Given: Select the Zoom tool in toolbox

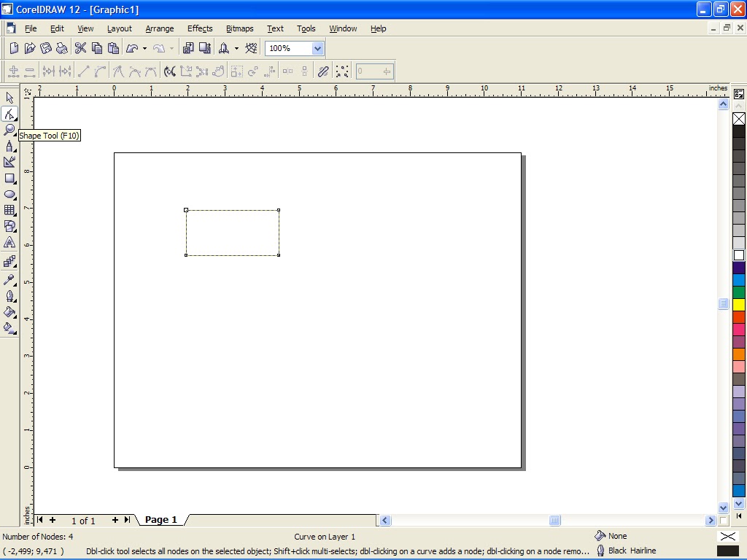Looking at the screenshot, I should click(9, 130).
